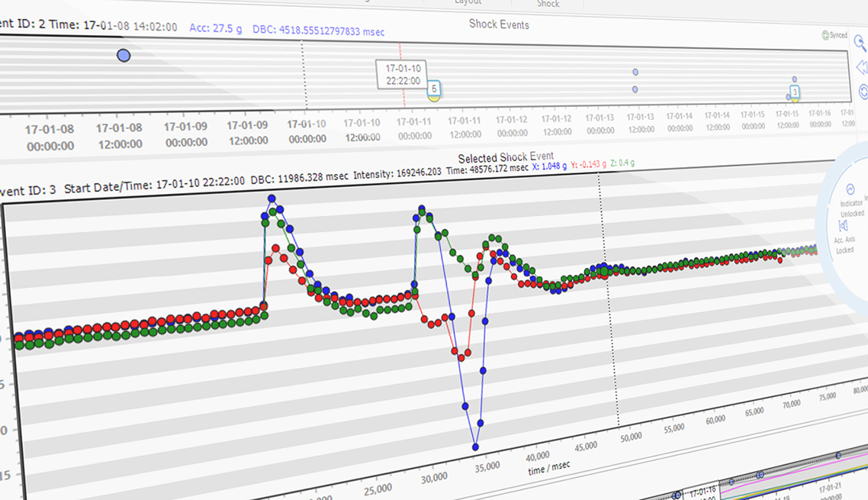
Task: Click the highest blue point of first peak
Action: click(272, 198)
